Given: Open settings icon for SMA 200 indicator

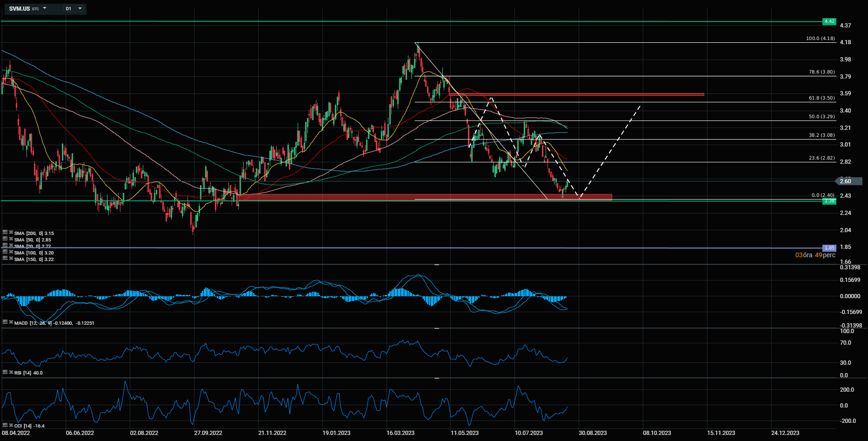Looking at the screenshot, I should click(x=5, y=232).
